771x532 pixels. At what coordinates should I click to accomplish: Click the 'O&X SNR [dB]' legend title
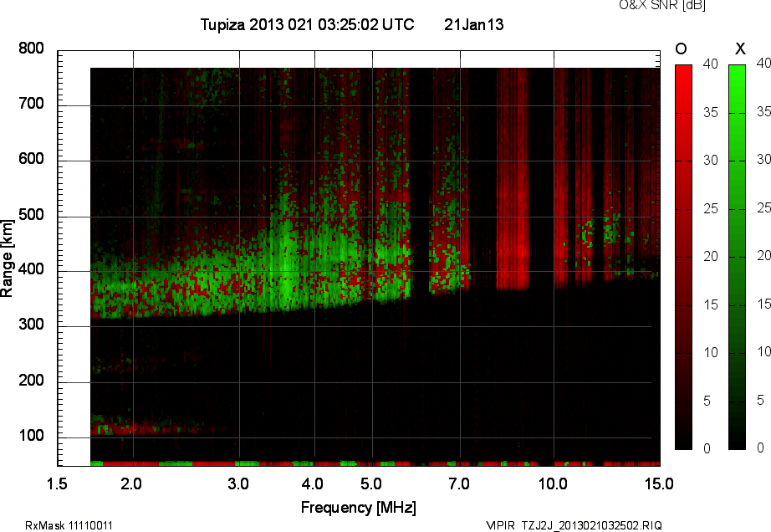[662, 5]
